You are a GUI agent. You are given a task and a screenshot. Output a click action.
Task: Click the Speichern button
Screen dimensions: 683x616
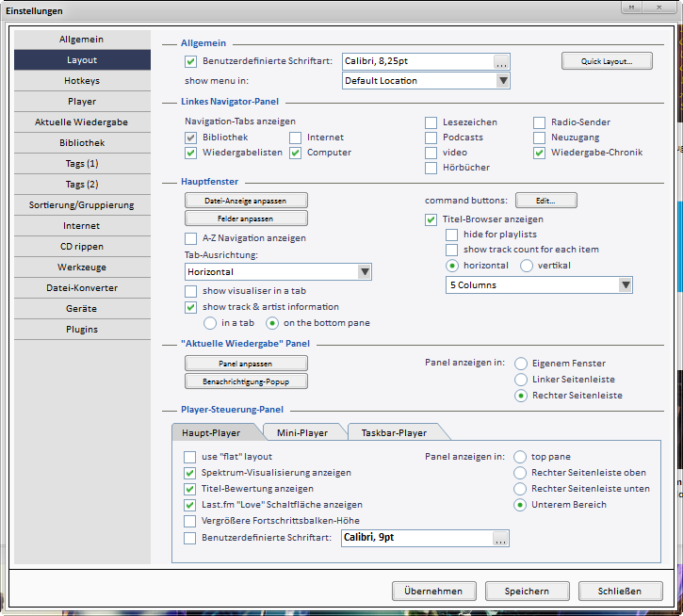coord(527,592)
